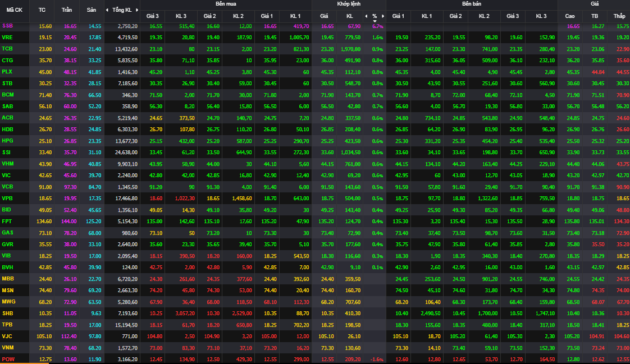The width and height of the screenshot is (630, 364).
Task: Select the VRE stock symbol
Action: (x=7, y=38)
